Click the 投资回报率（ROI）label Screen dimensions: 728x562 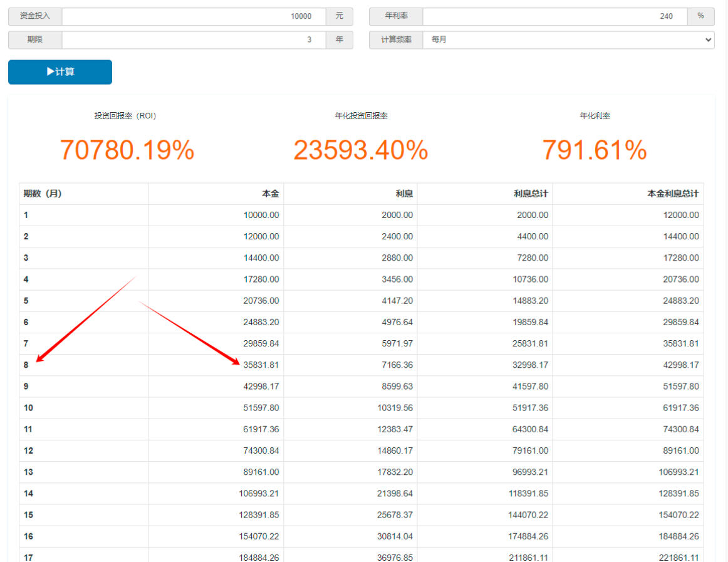125,116
